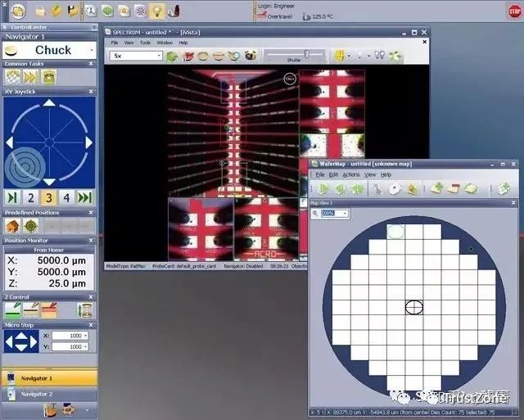Switch to the Navigator 2 tab
524x420 pixels.
click(49, 394)
